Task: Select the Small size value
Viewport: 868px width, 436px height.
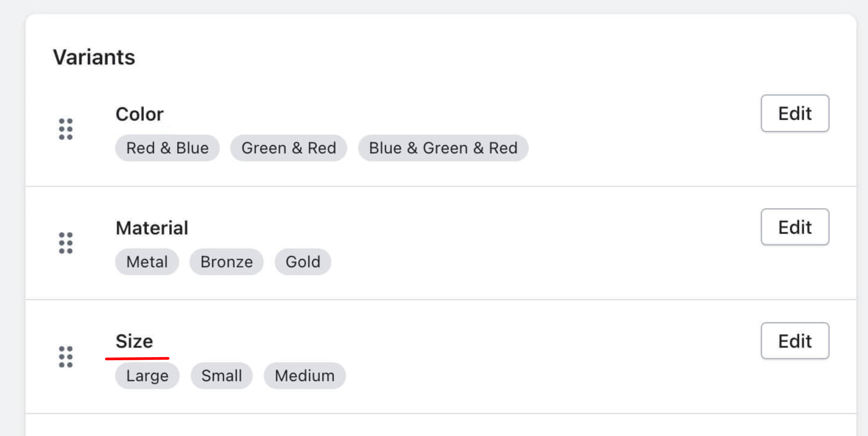Action: pos(221,375)
